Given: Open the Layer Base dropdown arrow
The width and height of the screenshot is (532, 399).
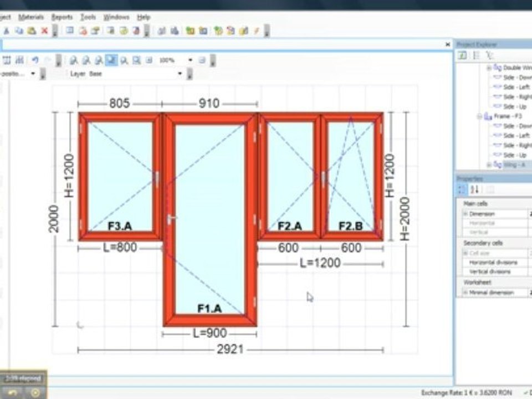Looking at the screenshot, I should tap(180, 74).
